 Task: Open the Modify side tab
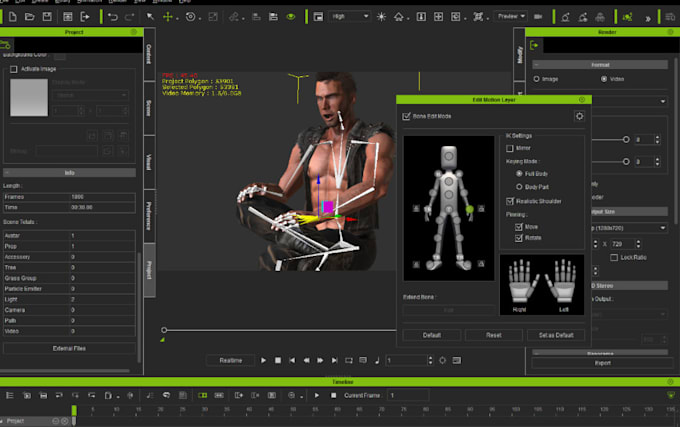click(x=520, y=54)
